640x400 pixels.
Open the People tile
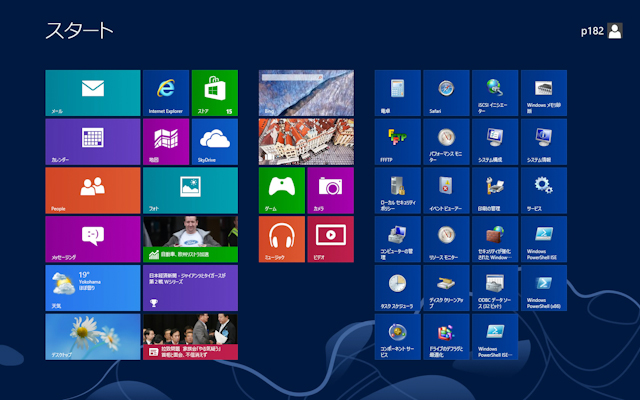point(93,191)
